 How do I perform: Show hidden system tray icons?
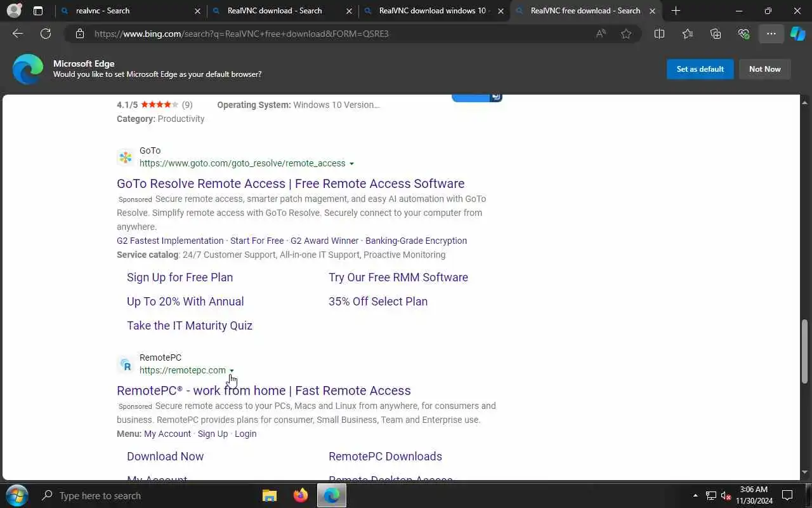tap(695, 495)
